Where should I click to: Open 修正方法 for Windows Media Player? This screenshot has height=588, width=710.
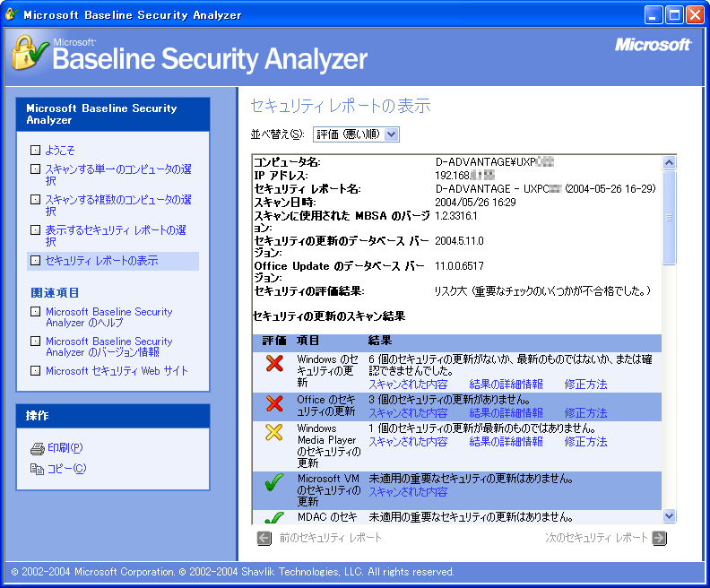click(585, 442)
